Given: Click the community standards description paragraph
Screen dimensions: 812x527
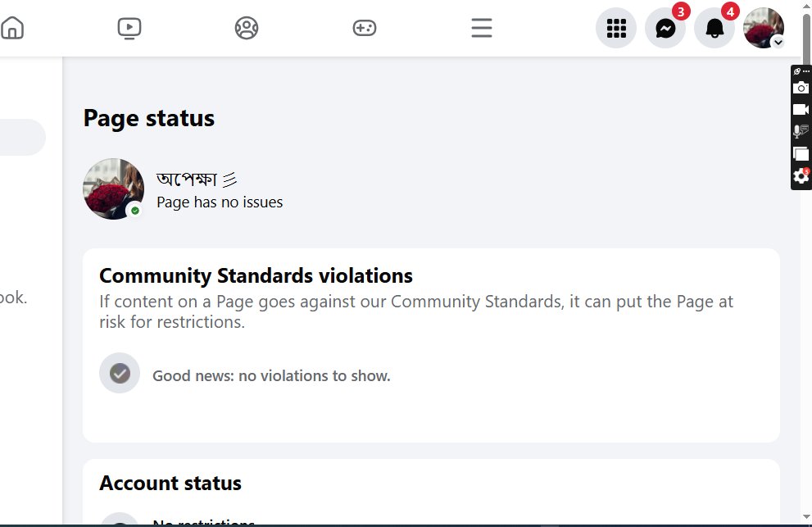Looking at the screenshot, I should (416, 311).
